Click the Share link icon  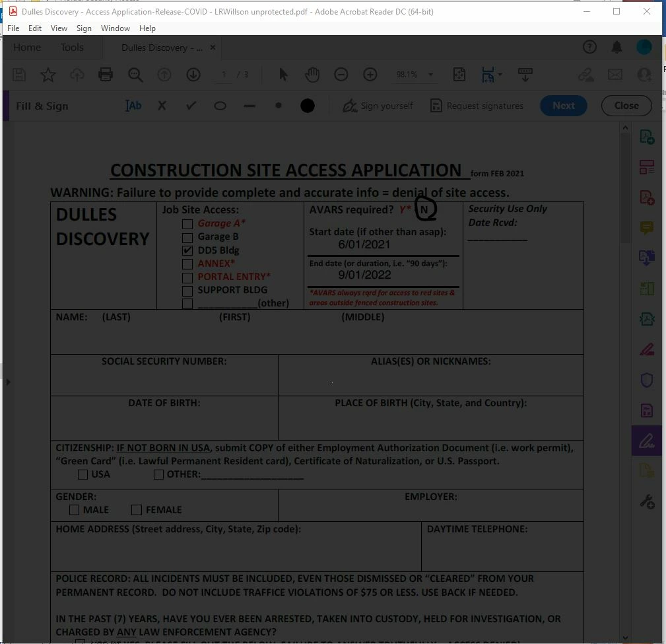585,75
